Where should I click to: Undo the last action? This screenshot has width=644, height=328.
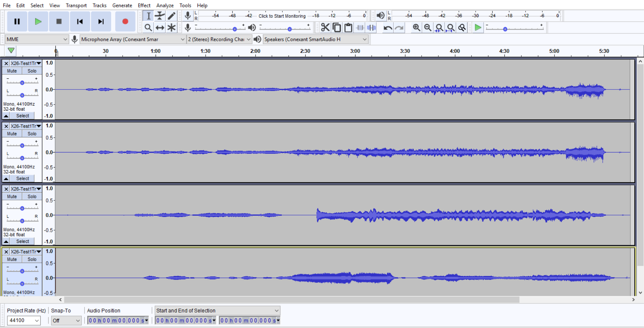click(388, 27)
